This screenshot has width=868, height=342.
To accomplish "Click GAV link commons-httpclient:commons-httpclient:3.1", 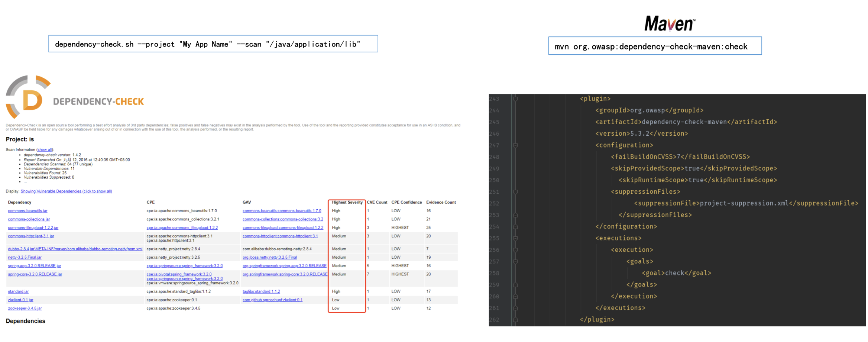I will (x=280, y=236).
